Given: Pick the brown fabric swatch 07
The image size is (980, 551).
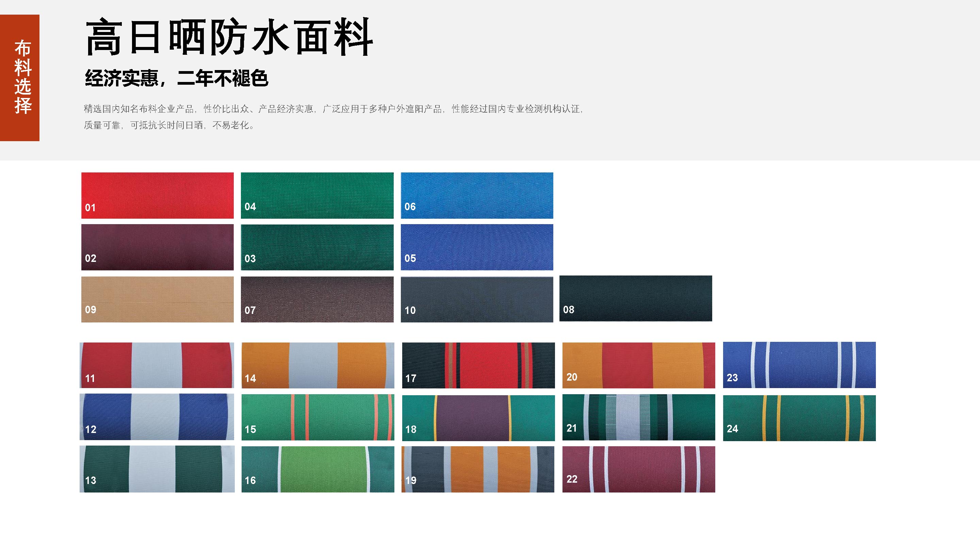Looking at the screenshot, I should coord(317,299).
